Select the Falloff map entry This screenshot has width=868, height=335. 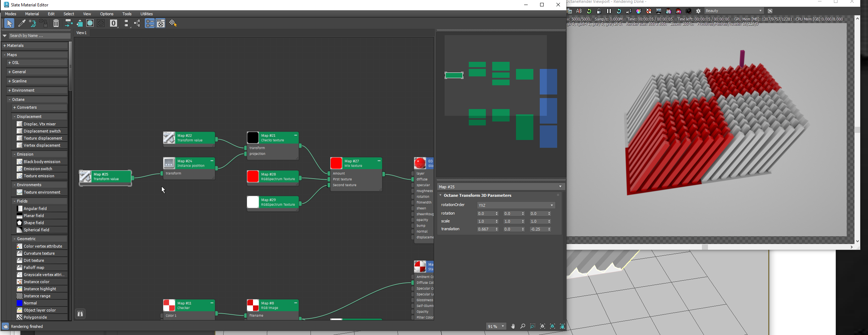(42, 268)
